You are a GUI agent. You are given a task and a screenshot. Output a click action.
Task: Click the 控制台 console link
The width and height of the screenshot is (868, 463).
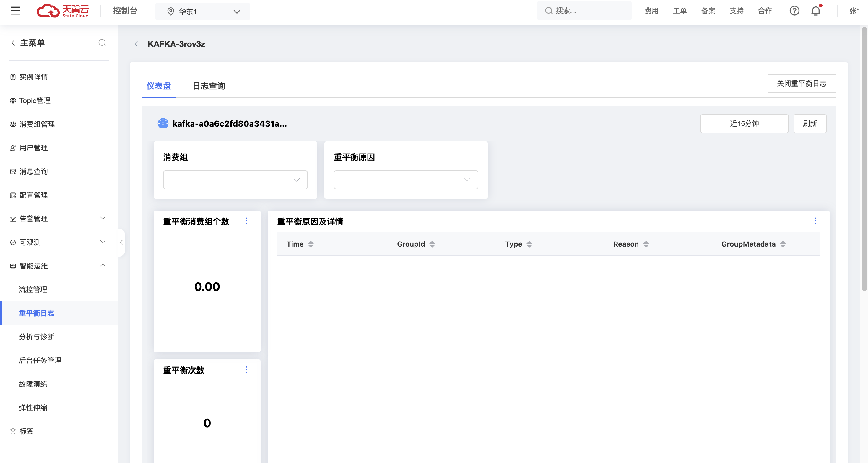coord(125,11)
